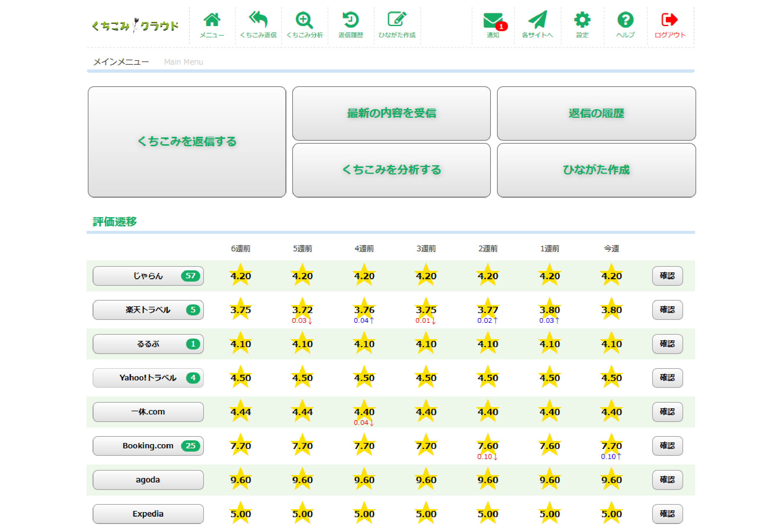781x532 pixels.
Task: Click くちこみを分析する button
Action: pos(391,170)
